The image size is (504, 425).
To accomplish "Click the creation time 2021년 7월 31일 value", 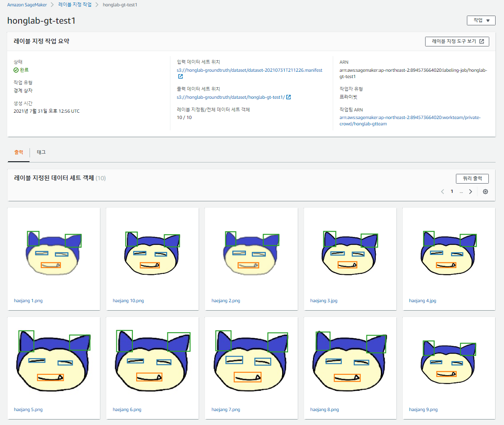I will 47,111.
